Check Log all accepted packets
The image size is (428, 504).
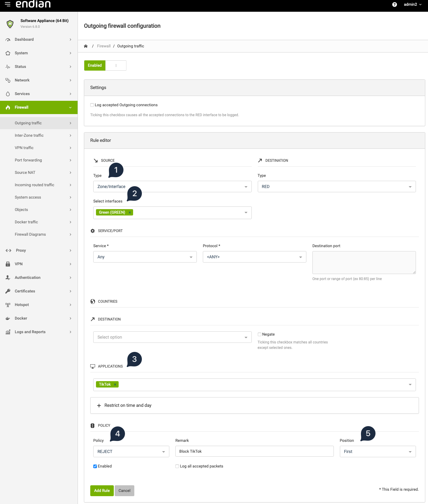(177, 466)
